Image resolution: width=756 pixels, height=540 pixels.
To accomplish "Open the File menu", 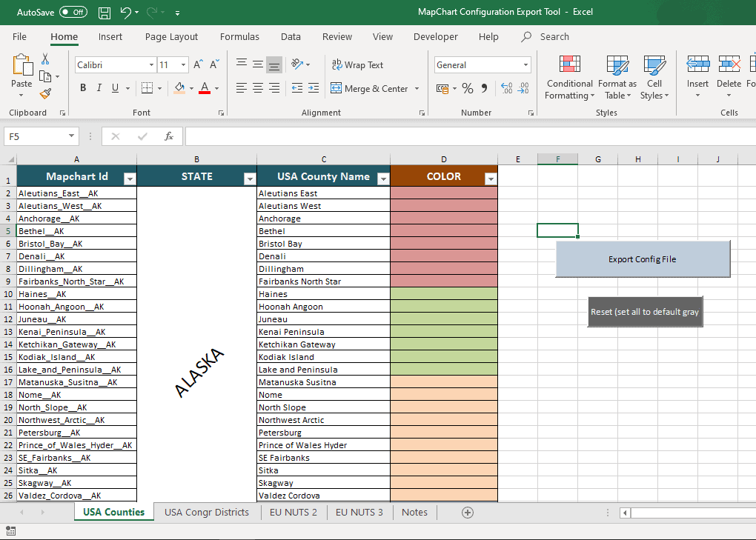I will coord(19,36).
